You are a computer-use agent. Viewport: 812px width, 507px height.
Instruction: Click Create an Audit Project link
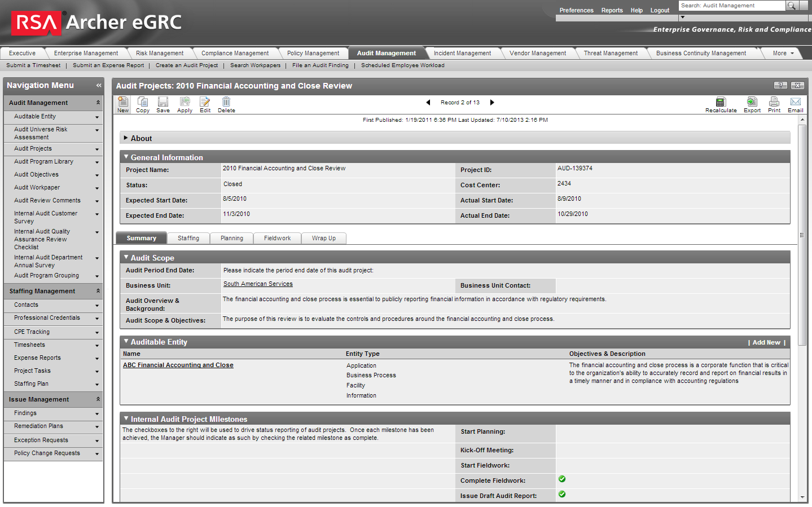point(187,65)
